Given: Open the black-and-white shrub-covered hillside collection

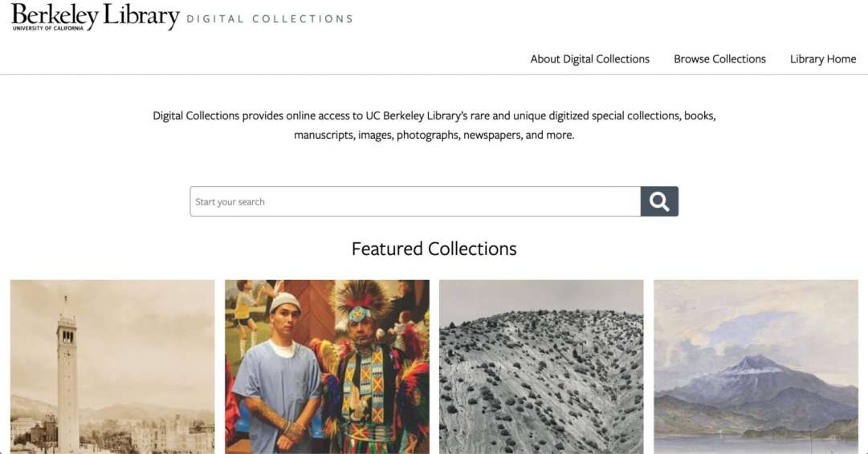Looking at the screenshot, I should coord(541,367).
